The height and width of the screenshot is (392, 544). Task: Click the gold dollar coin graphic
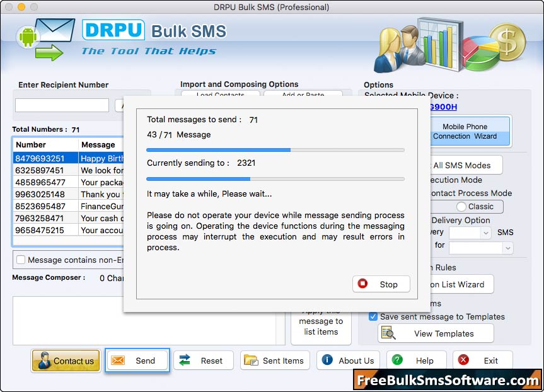pyautogui.click(x=507, y=42)
